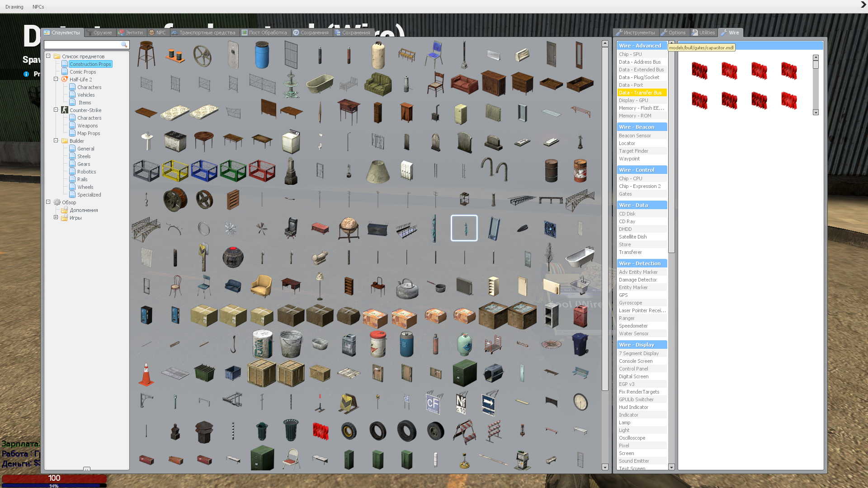
Task: Open the Спаунлисты tab
Action: (62, 33)
